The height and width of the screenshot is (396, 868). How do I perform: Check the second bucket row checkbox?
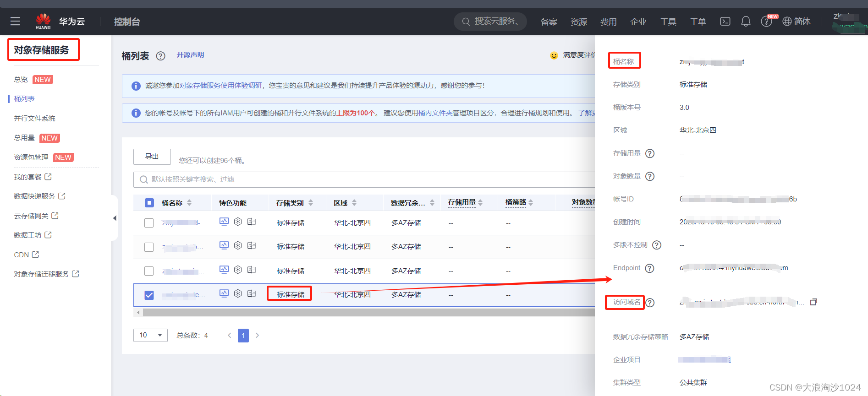click(x=149, y=247)
